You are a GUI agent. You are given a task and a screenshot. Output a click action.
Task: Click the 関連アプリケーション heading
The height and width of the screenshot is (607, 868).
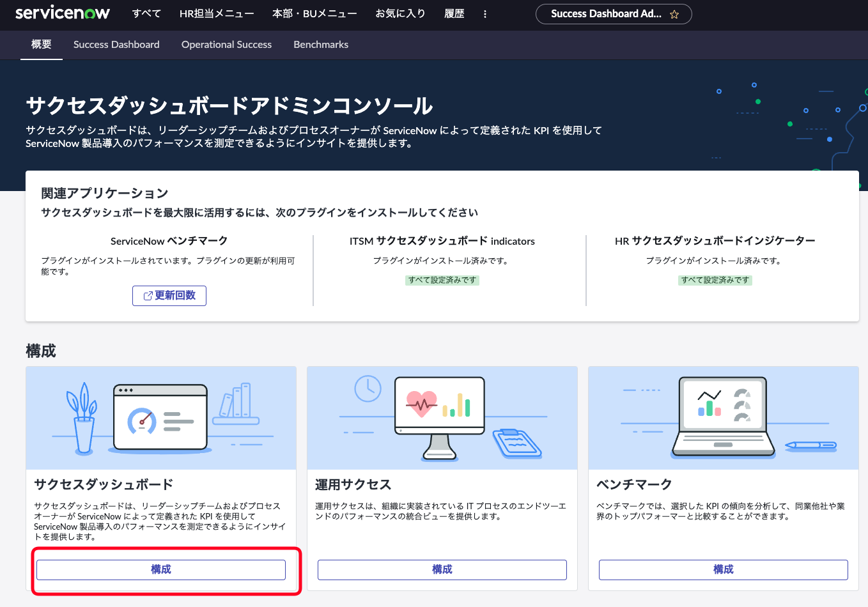(x=105, y=193)
